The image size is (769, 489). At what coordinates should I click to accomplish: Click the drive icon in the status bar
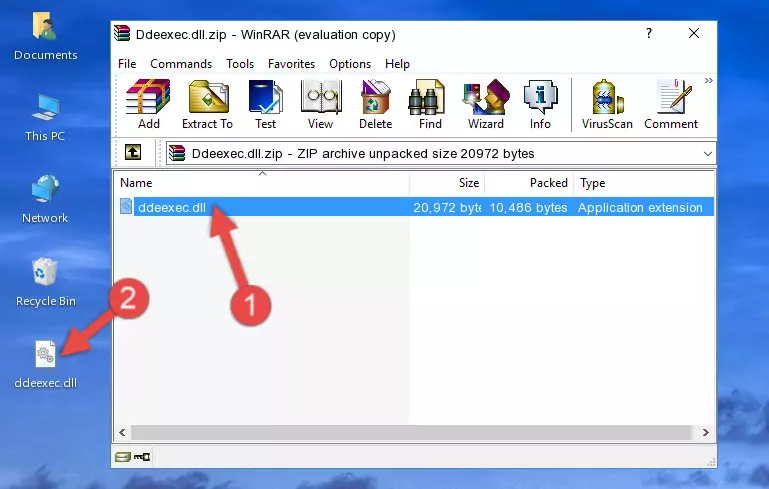click(x=123, y=457)
